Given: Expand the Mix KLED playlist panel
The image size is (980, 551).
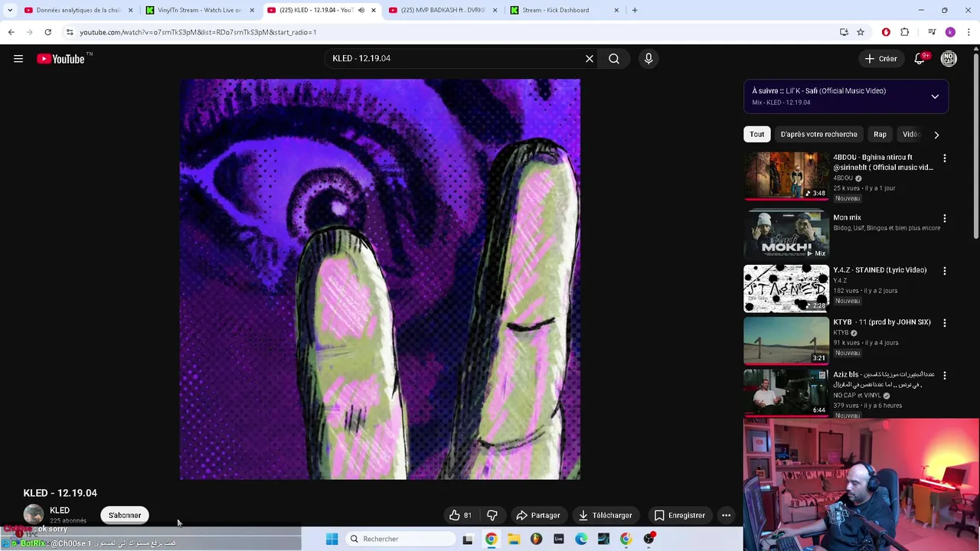Looking at the screenshot, I should click(935, 96).
